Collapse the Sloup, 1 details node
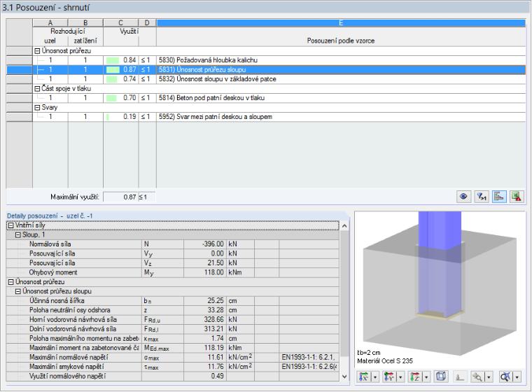 tap(18, 235)
